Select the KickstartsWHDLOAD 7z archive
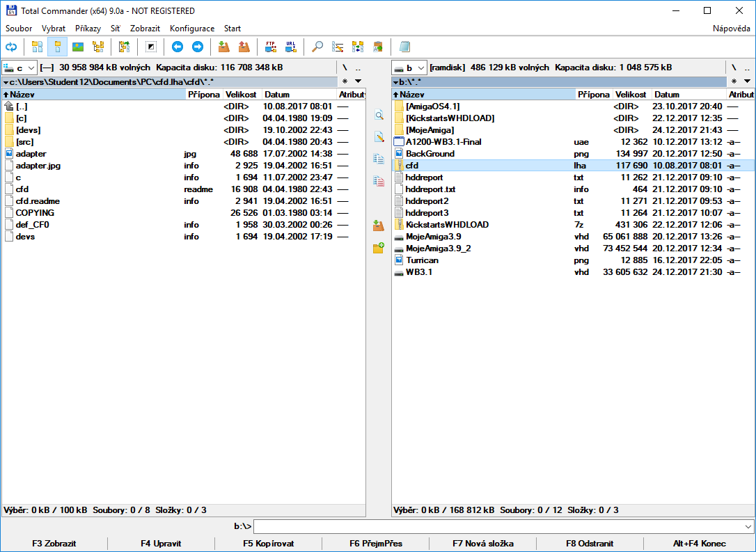The image size is (756, 552). point(573,225)
